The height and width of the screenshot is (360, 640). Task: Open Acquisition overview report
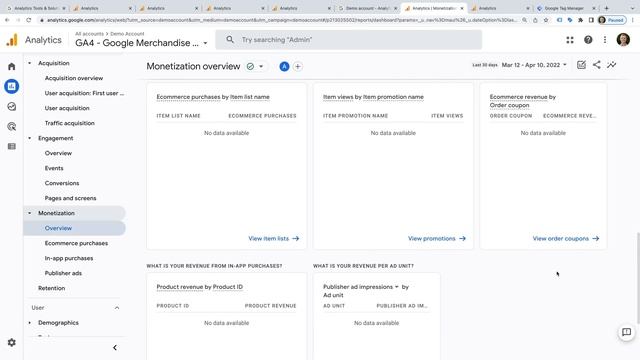(74, 78)
